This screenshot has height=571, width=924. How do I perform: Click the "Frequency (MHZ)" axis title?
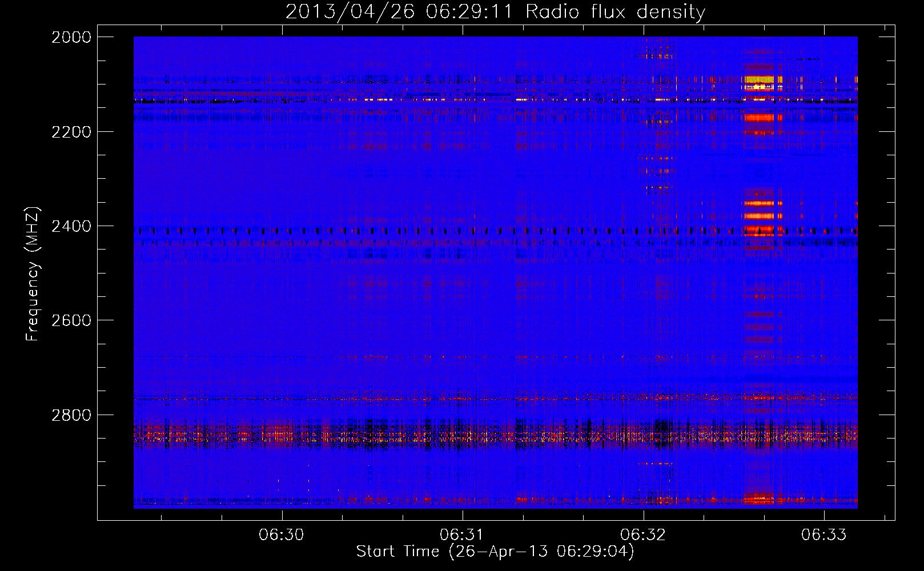point(33,274)
